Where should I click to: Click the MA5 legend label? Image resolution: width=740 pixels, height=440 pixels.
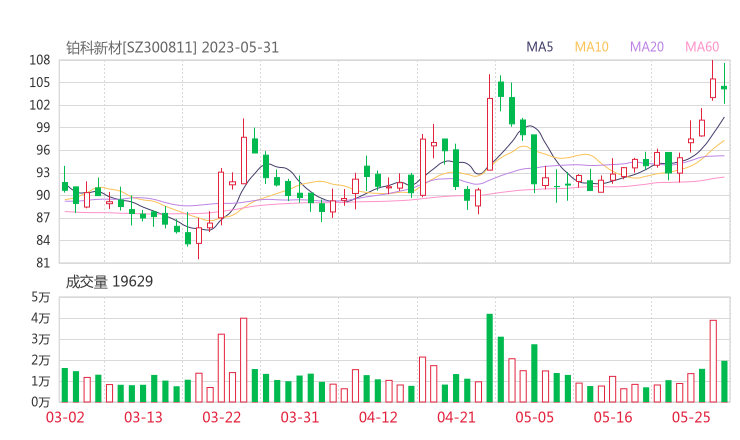tap(539, 47)
